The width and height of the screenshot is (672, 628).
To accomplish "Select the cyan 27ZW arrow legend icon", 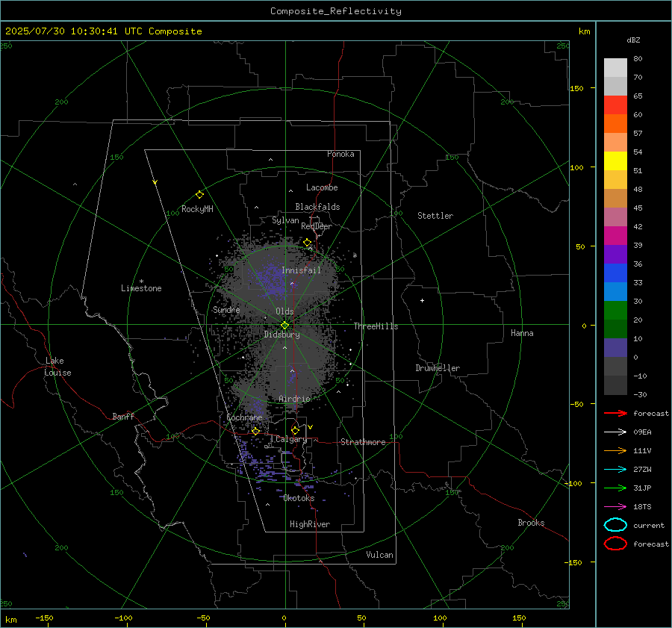I will [615, 470].
